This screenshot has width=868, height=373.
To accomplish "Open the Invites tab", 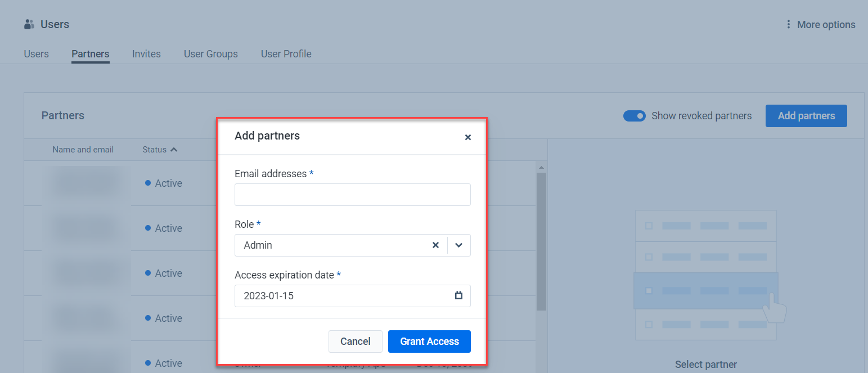I will point(146,54).
